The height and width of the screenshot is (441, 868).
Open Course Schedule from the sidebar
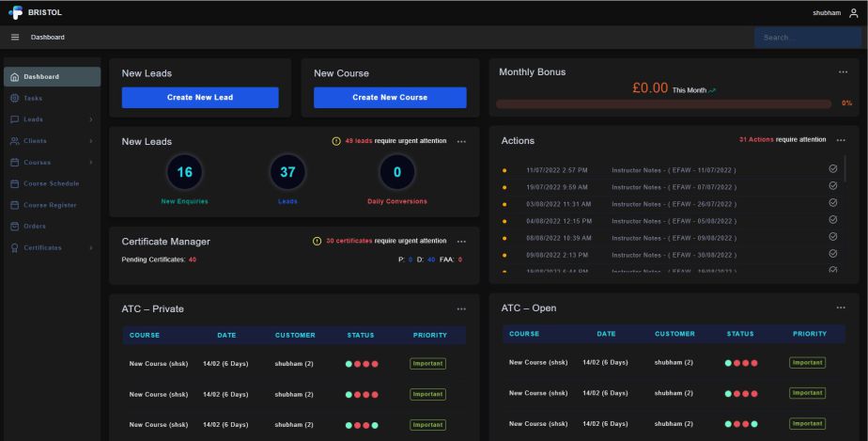tap(52, 184)
